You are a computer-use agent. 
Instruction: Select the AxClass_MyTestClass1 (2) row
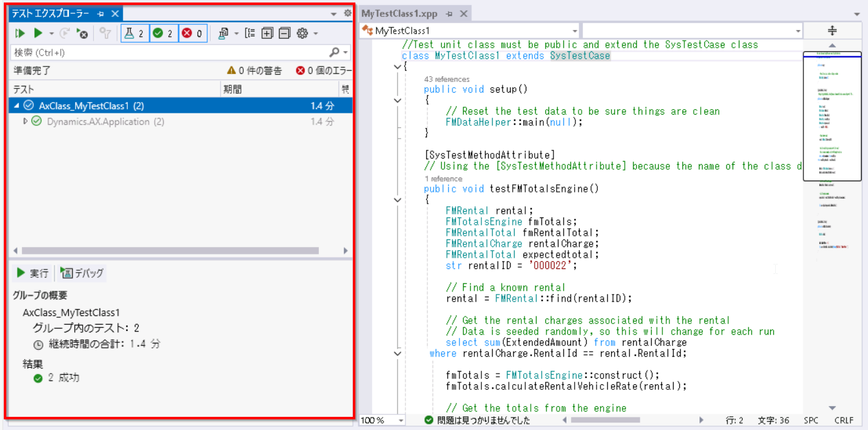[180, 106]
